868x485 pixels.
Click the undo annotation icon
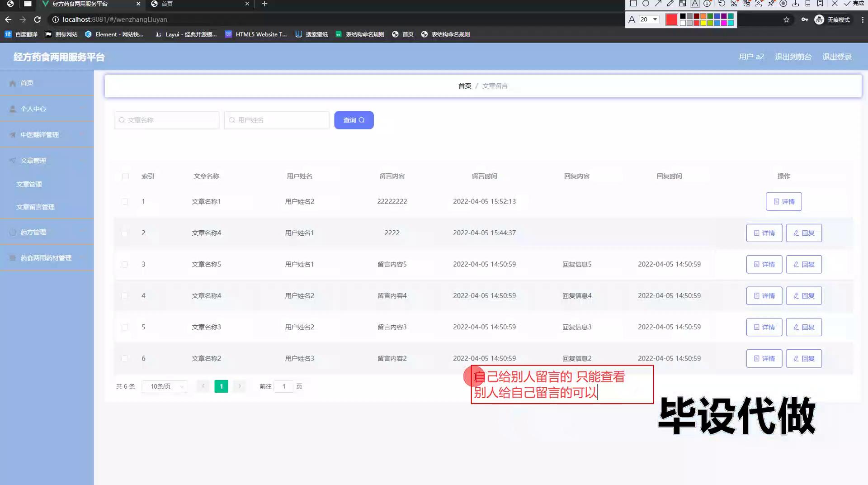pos(722,4)
